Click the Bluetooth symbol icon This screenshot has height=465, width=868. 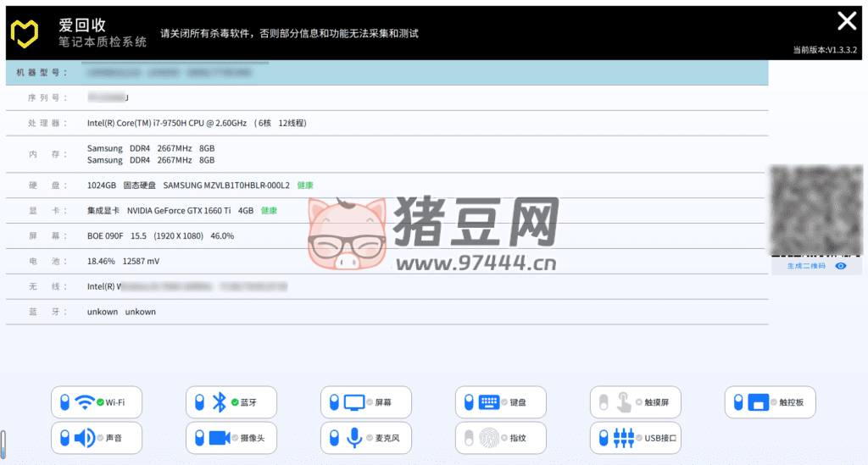219,402
